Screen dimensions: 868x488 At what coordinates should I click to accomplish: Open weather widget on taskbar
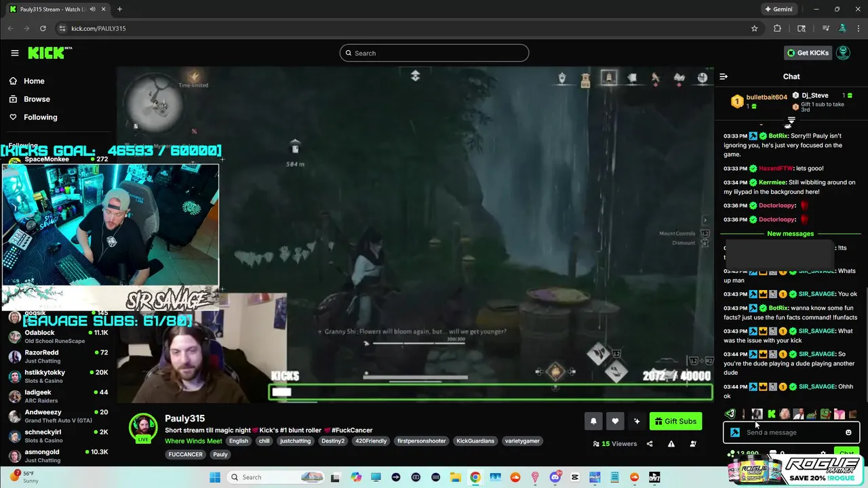(x=26, y=477)
